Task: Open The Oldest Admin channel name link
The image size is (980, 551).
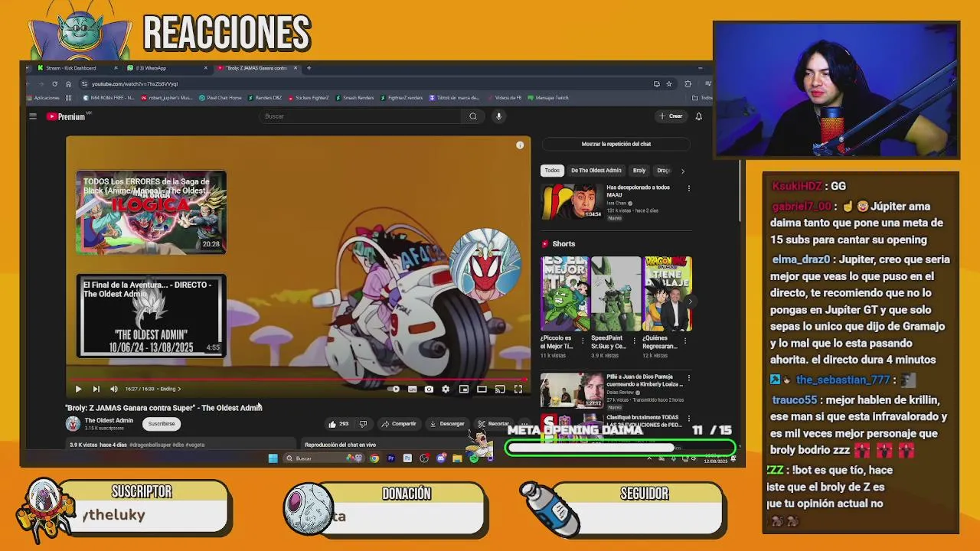Action: tap(109, 420)
